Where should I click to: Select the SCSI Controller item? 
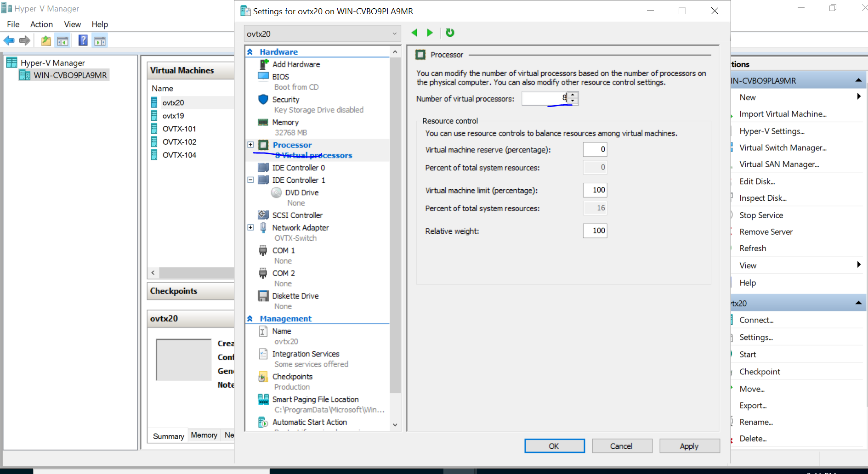[x=297, y=215]
